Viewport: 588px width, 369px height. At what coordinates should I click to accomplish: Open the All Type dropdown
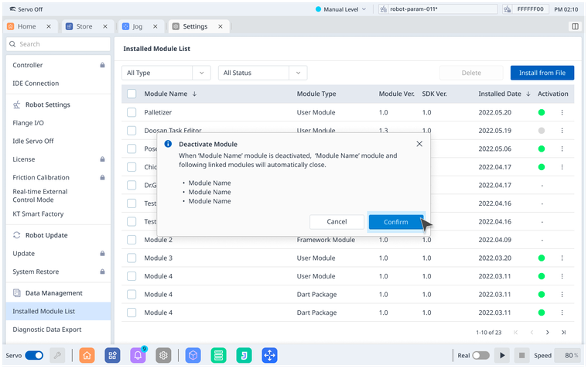166,73
